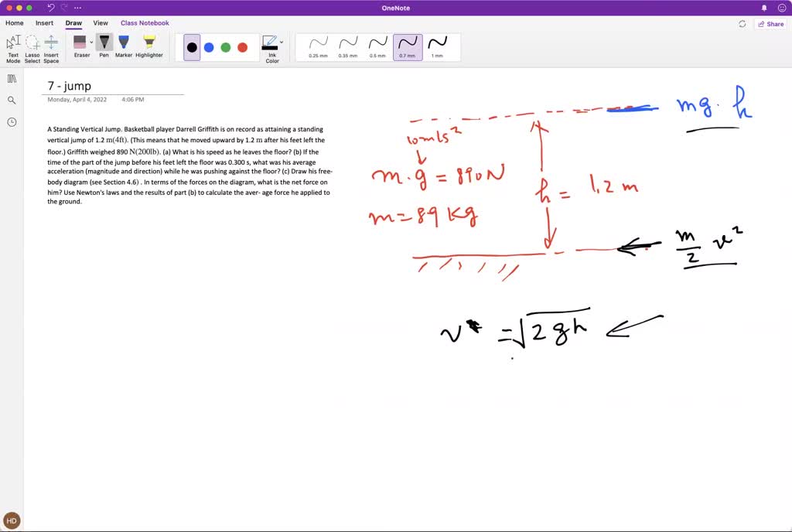This screenshot has height=532, width=792.
Task: Pick the Marker tool
Action: tap(123, 46)
